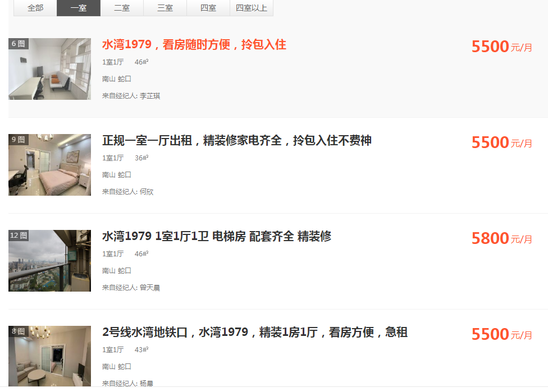The image size is (548, 392).
Task: Select the 全部 room filter tab
Action: pos(35,8)
